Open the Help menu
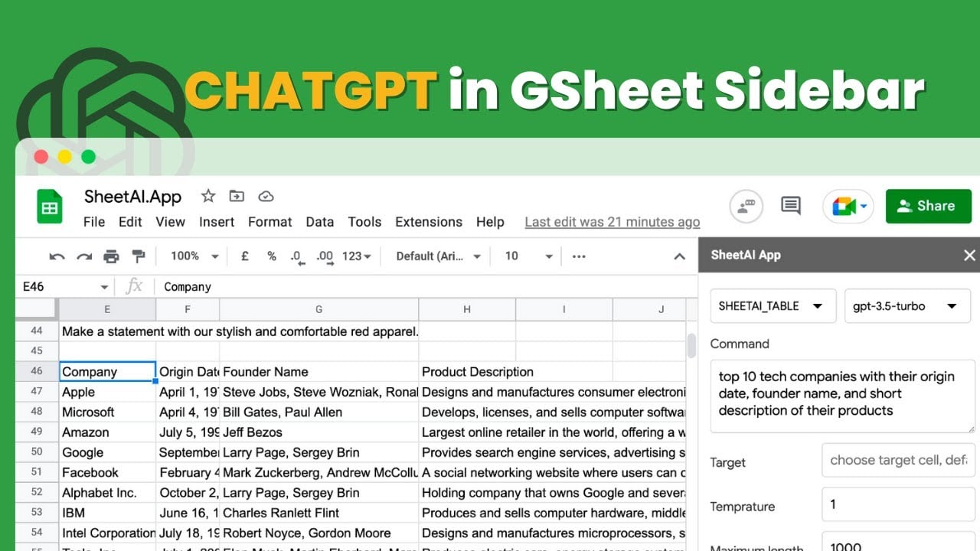Image resolution: width=980 pixels, height=551 pixels. pyautogui.click(x=490, y=222)
